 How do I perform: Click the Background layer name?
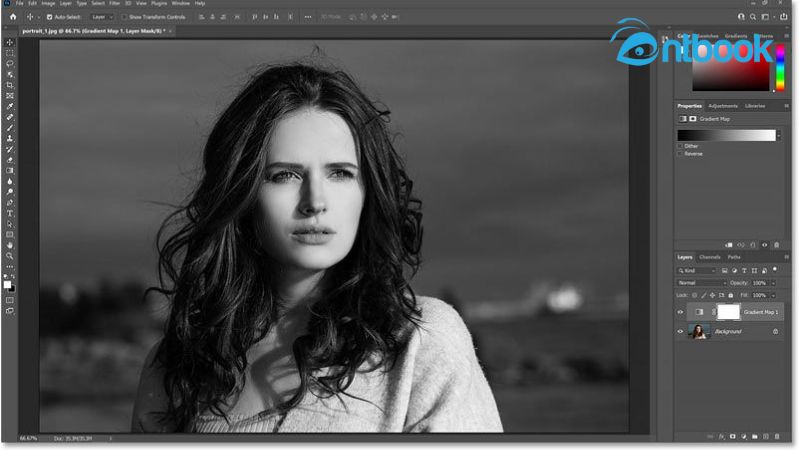click(x=728, y=332)
